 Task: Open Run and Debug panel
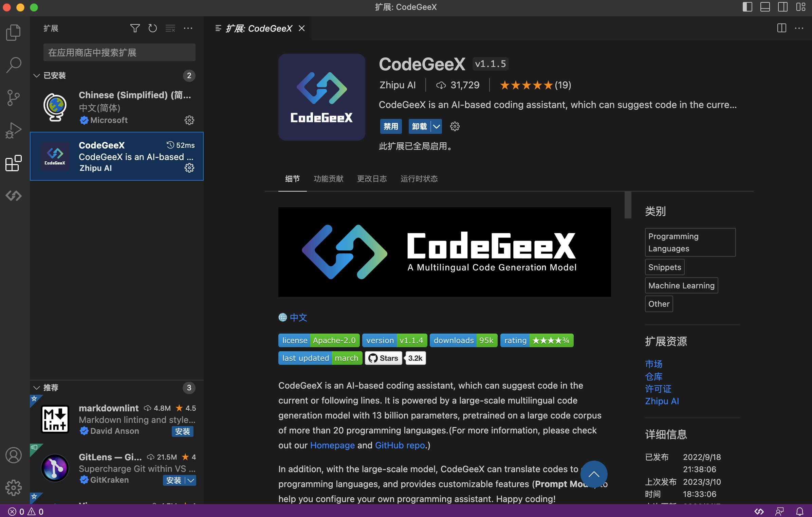[13, 130]
